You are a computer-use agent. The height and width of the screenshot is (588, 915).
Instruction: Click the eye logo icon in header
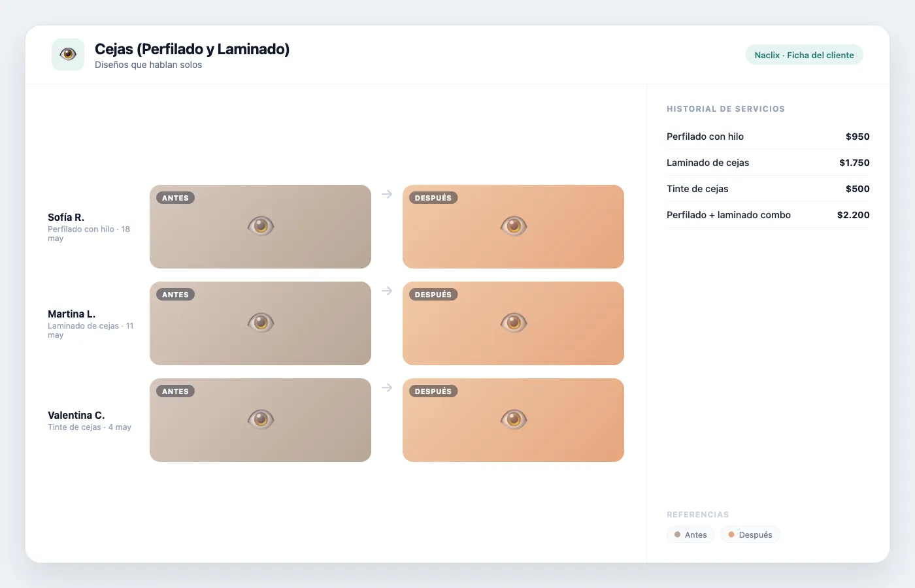pos(68,54)
